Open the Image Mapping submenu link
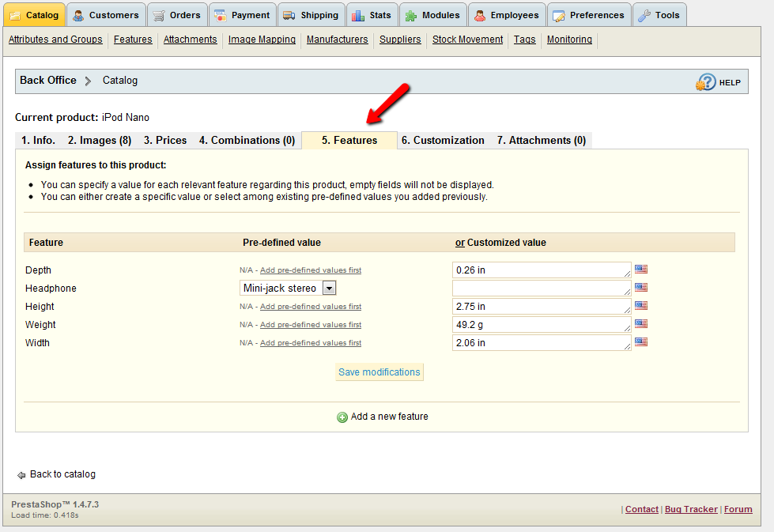The height and width of the screenshot is (532, 774). 262,40
